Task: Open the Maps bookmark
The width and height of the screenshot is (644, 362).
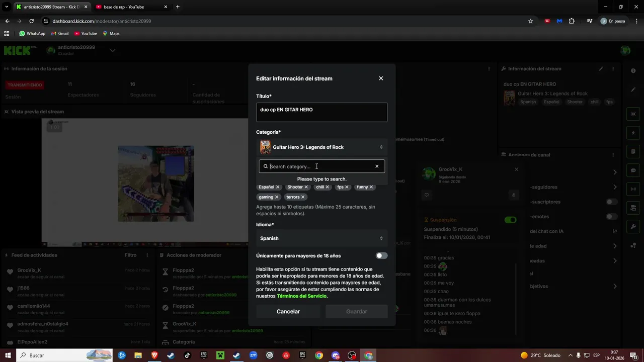Action: coord(111,34)
